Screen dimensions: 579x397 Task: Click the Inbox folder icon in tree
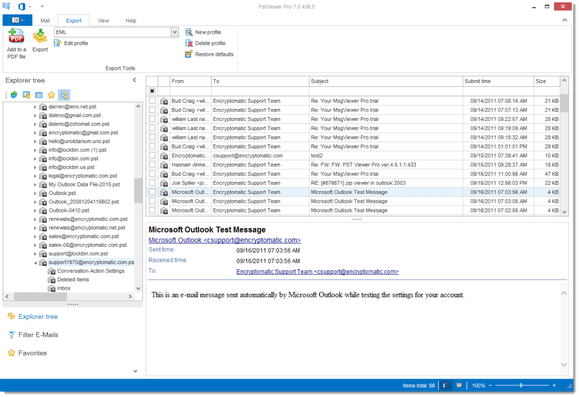(x=51, y=288)
